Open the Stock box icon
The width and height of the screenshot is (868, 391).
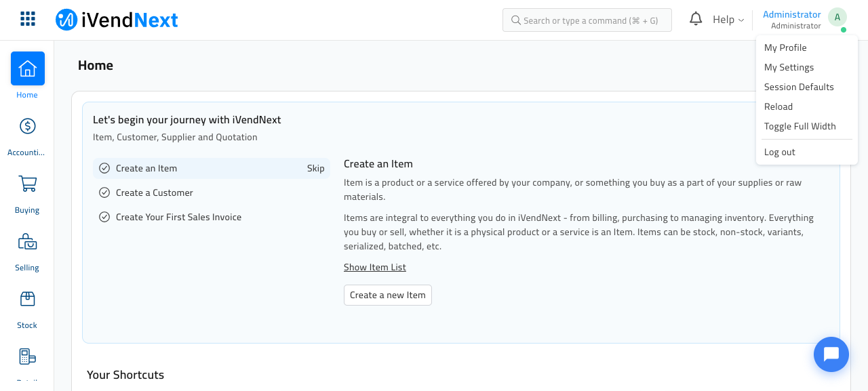coord(28,299)
